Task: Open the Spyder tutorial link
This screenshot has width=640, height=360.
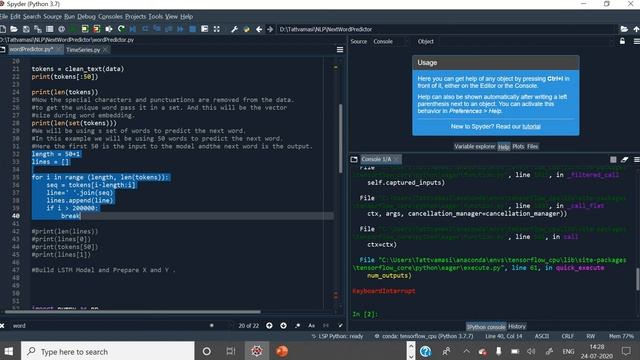Action: click(x=531, y=127)
